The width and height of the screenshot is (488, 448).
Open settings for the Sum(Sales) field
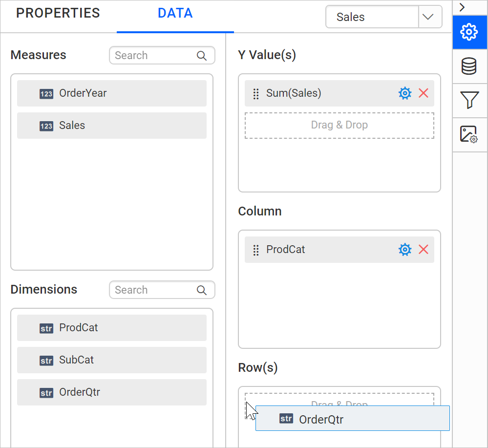click(x=404, y=93)
